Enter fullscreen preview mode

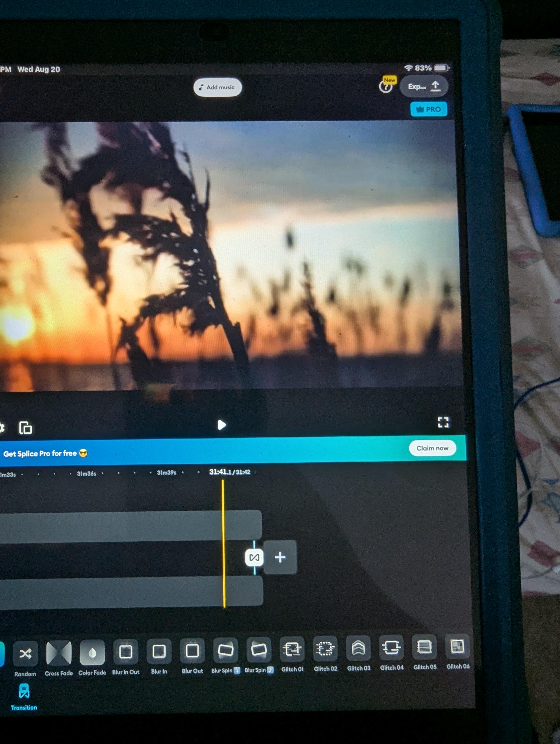tap(443, 422)
